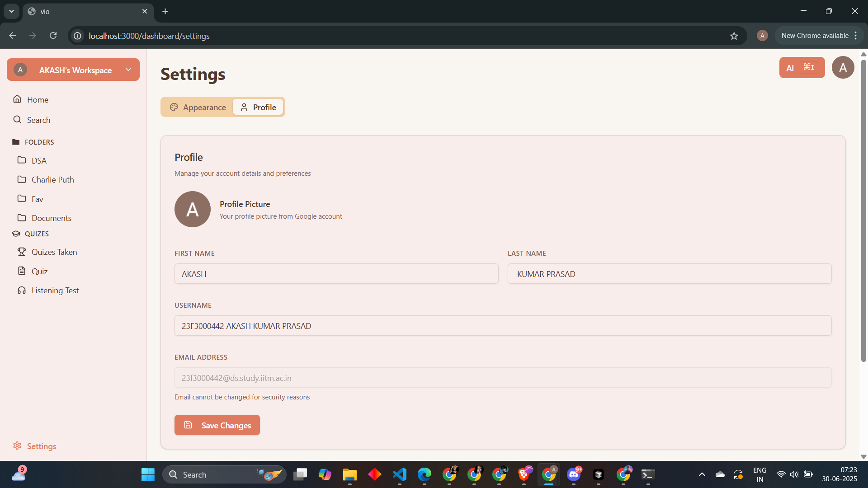Viewport: 868px width, 488px height.
Task: Open the Quiz document item
Action: pyautogui.click(x=39, y=272)
